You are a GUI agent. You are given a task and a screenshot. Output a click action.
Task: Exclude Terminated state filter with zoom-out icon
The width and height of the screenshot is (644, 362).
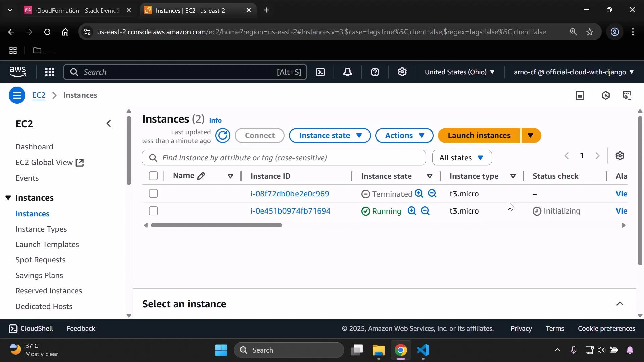pos(432,193)
